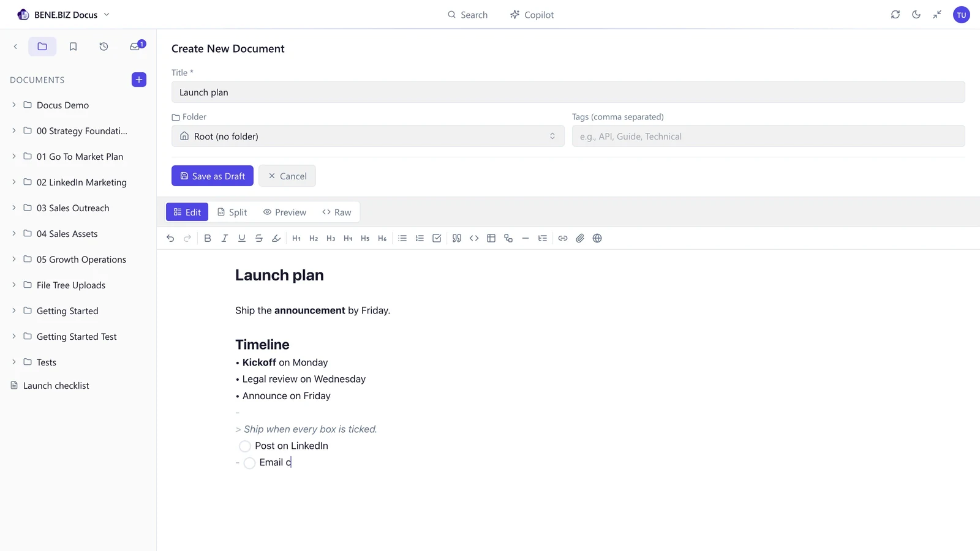Click the Bold formatting icon
980x551 pixels.
pyautogui.click(x=208, y=238)
